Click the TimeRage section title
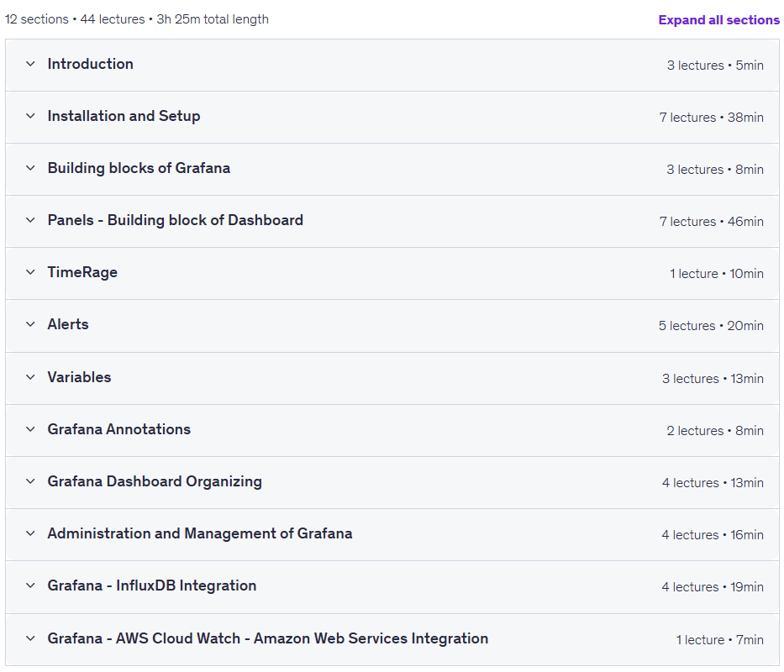Image resolution: width=784 pixels, height=672 pixels. pos(82,272)
